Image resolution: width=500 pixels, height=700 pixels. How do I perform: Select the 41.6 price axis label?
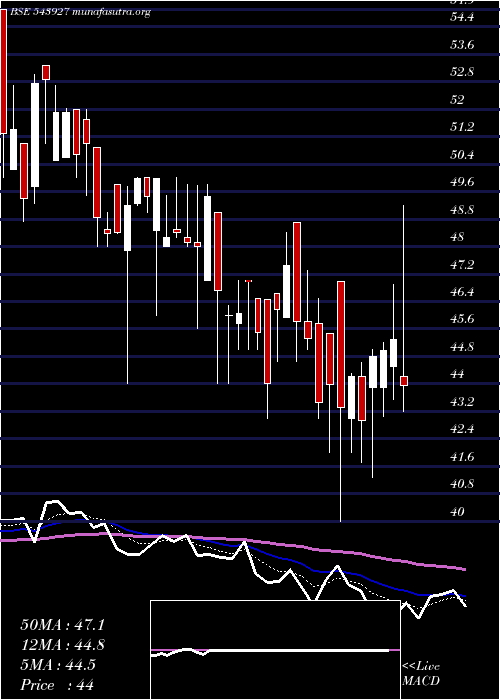462,457
